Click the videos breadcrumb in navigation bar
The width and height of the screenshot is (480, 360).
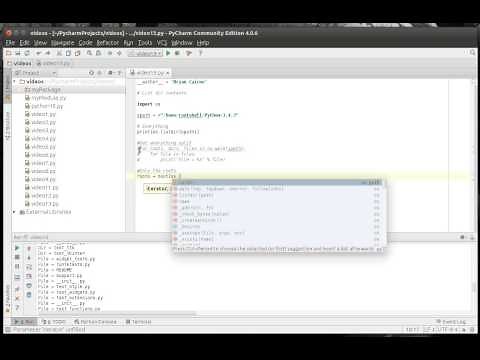pyautogui.click(x=20, y=63)
